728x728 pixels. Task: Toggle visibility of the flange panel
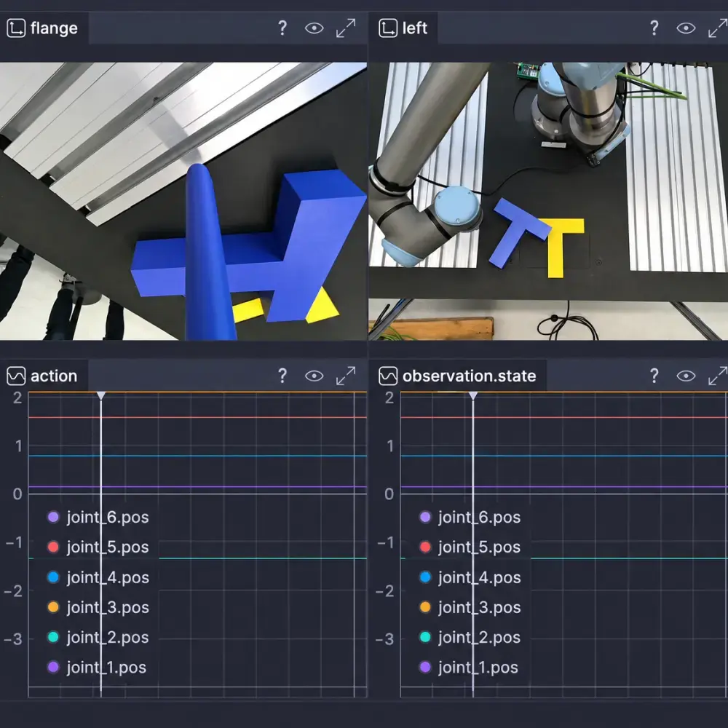pyautogui.click(x=314, y=28)
